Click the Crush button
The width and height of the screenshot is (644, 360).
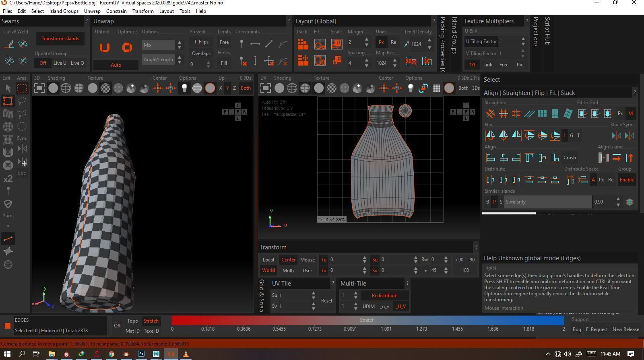570,158
